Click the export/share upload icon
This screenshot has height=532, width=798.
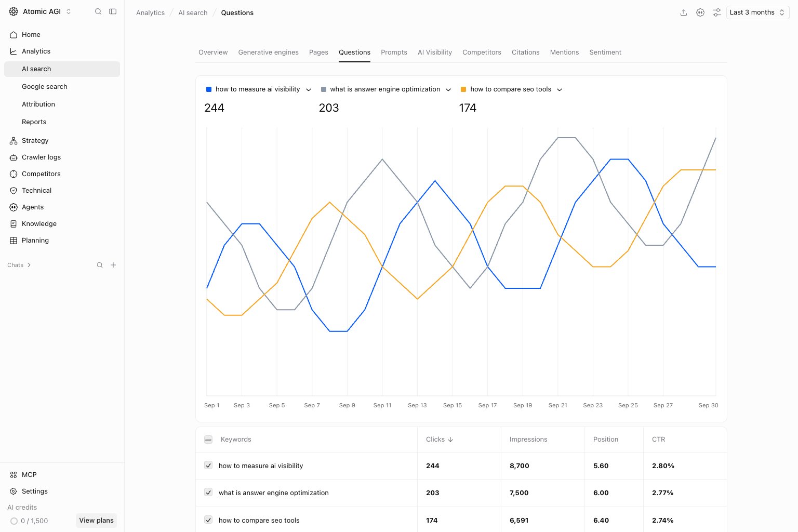click(x=684, y=12)
